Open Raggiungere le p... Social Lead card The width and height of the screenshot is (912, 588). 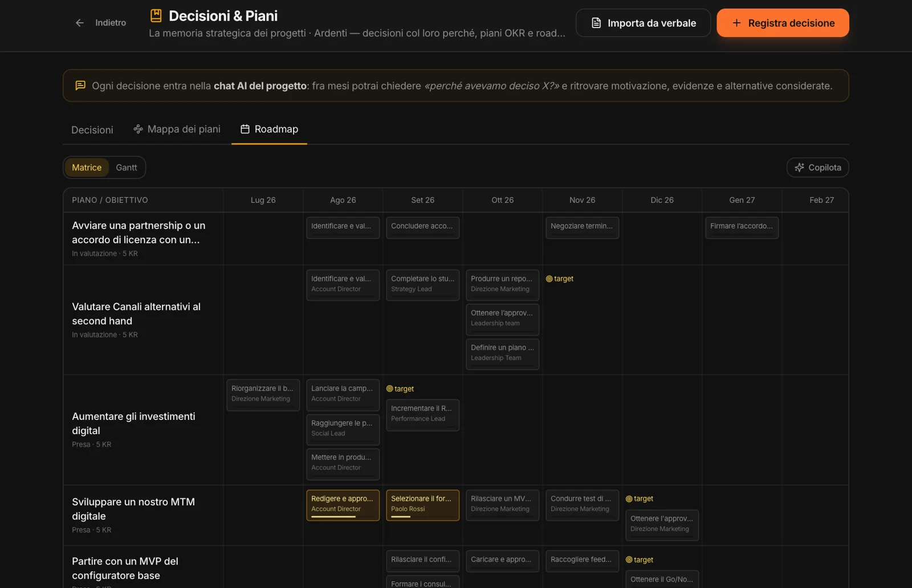(x=343, y=430)
